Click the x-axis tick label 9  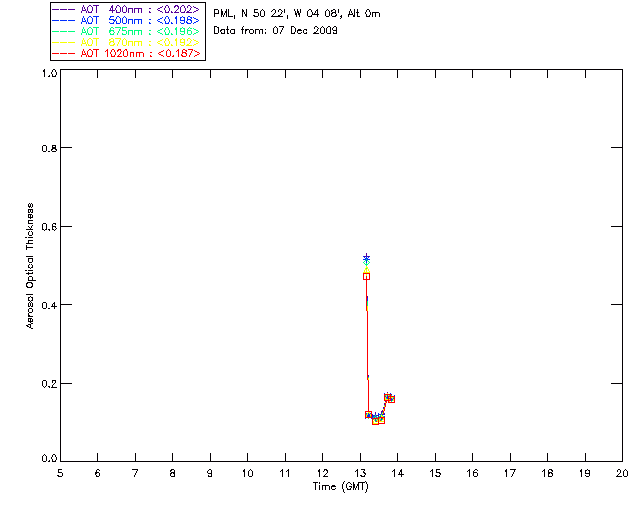point(210,473)
